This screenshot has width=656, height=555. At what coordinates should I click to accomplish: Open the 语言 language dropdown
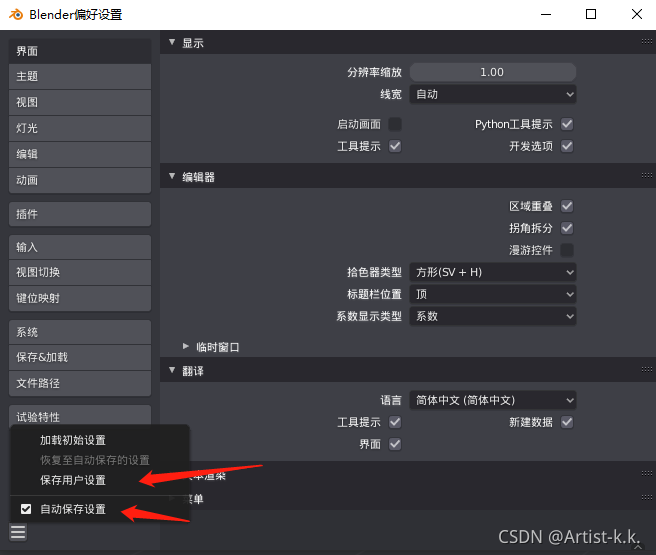tap(492, 400)
